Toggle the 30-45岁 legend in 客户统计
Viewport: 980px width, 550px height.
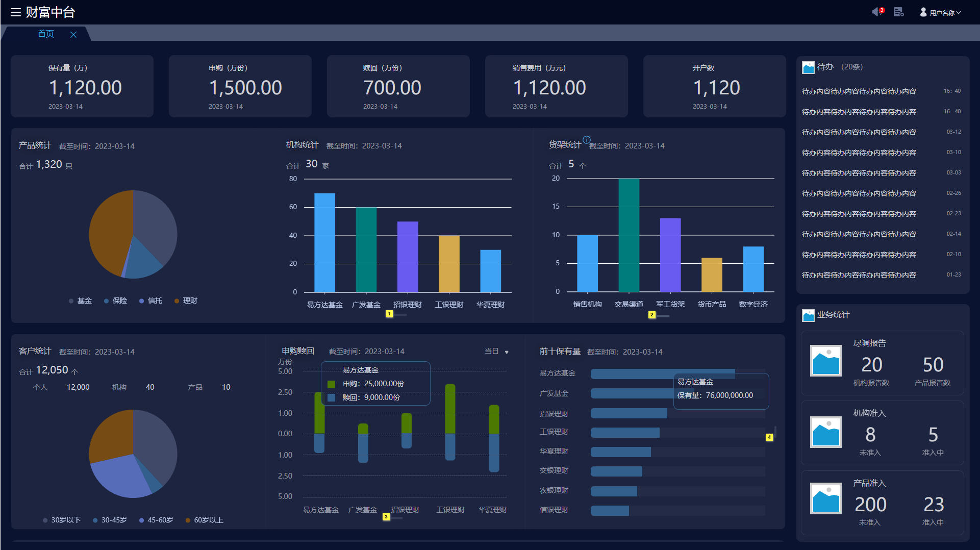[x=110, y=520]
